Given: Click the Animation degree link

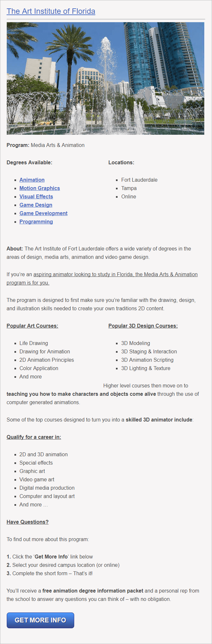Looking at the screenshot, I should click(x=32, y=180).
